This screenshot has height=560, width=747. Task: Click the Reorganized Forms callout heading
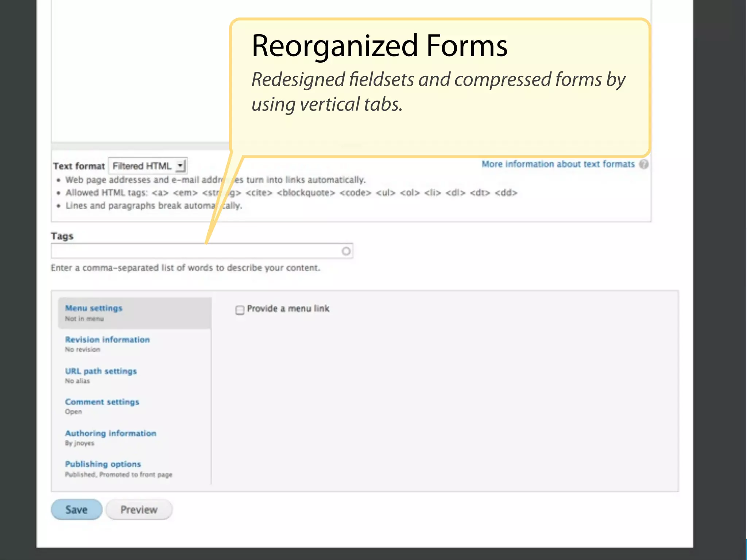[x=379, y=46]
